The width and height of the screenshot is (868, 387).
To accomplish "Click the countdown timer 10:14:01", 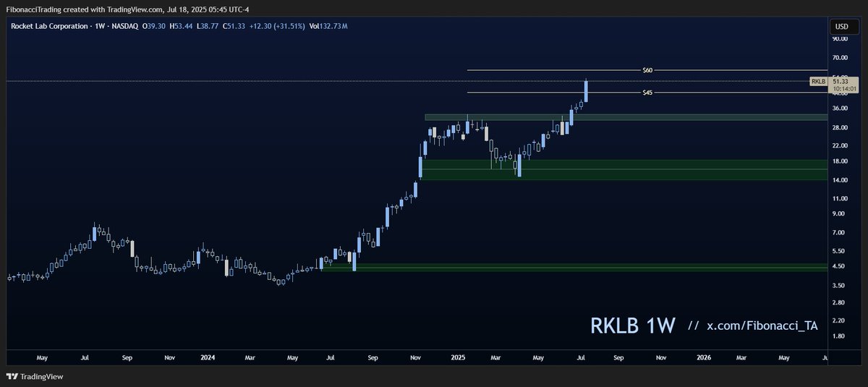I will pos(843,90).
